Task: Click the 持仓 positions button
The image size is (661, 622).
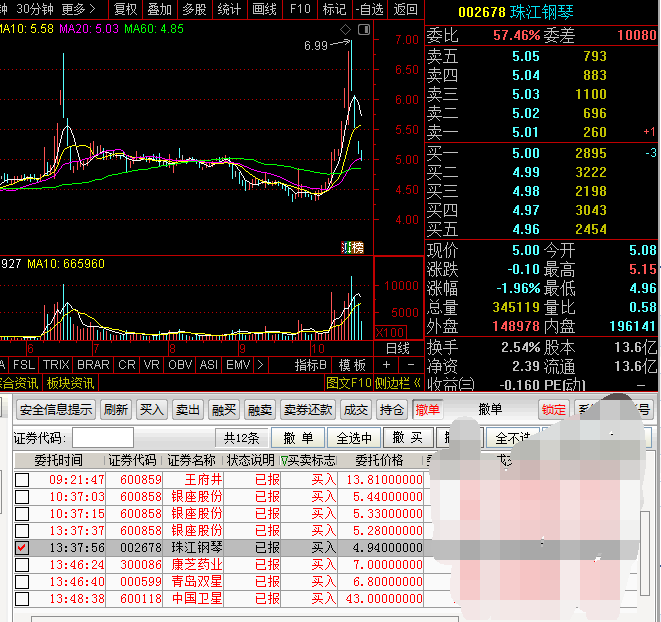Action: pos(392,409)
